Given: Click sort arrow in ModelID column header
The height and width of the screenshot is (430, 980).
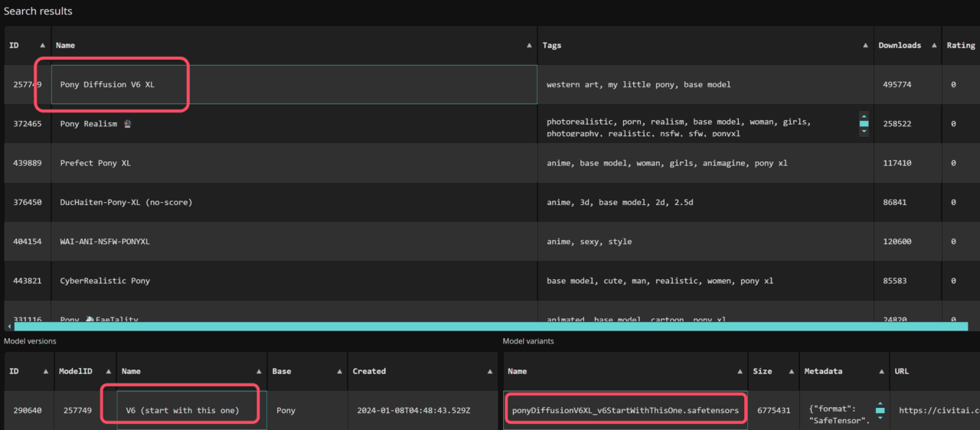Looking at the screenshot, I should (x=109, y=372).
